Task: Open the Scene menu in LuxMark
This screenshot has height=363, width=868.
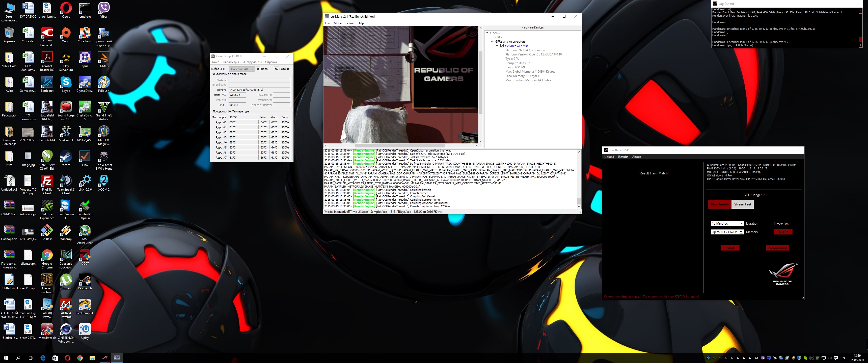Action: tap(349, 23)
